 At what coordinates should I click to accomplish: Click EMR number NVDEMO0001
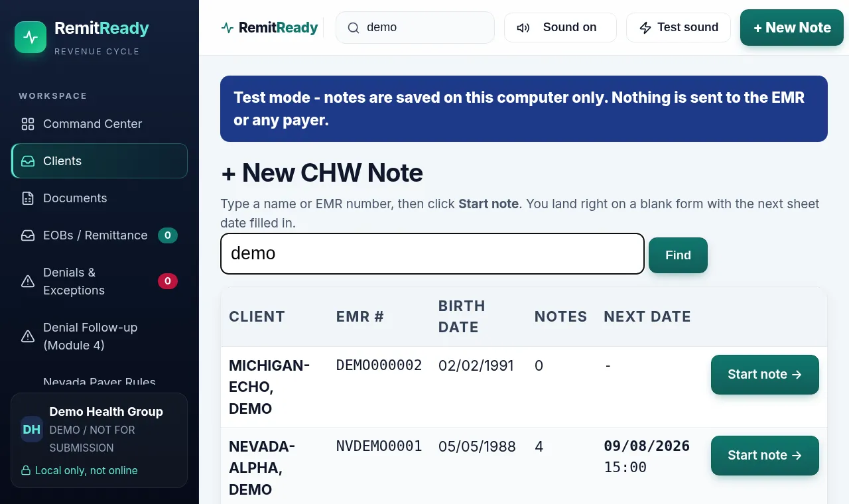[379, 446]
